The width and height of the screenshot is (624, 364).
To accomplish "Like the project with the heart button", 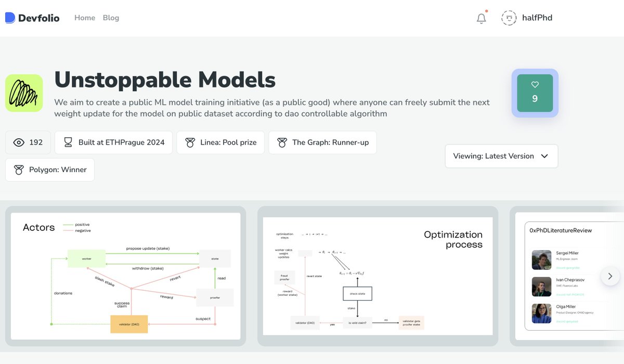I will [535, 93].
